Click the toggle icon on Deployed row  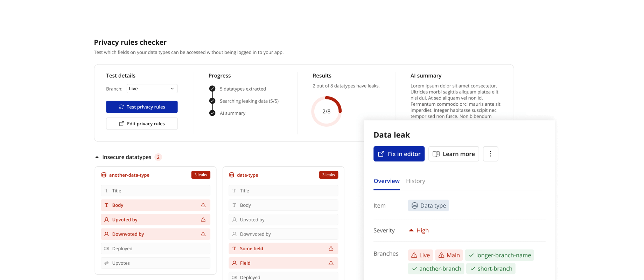point(106,248)
